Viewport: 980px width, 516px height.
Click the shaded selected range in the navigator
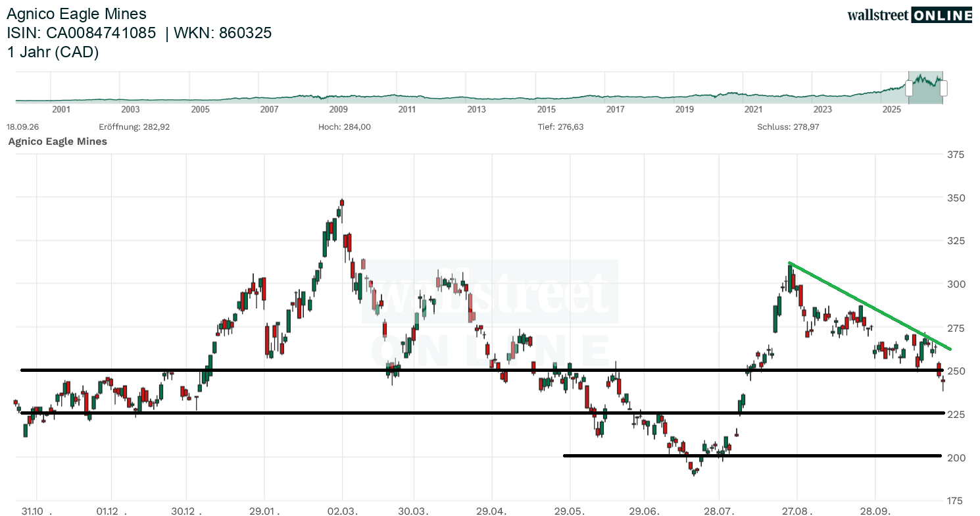click(x=926, y=88)
